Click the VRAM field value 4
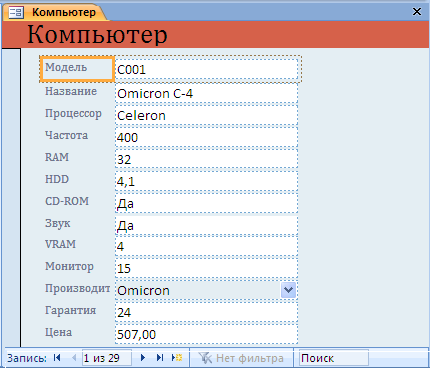430x368 pixels. pos(206,246)
